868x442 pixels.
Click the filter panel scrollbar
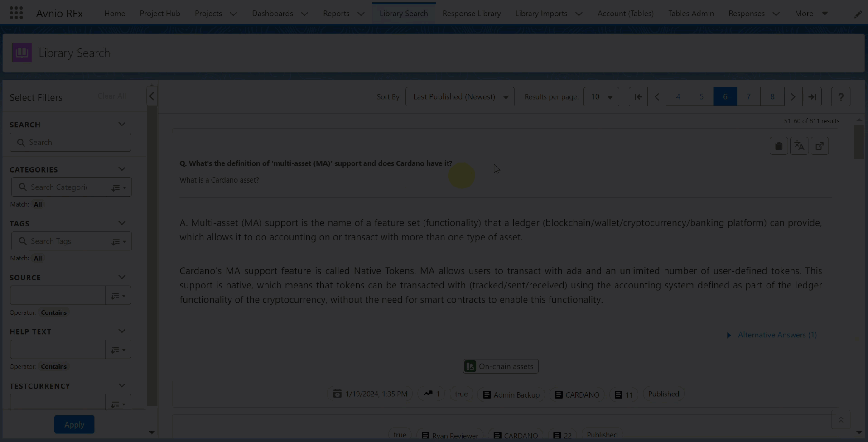[152, 256]
